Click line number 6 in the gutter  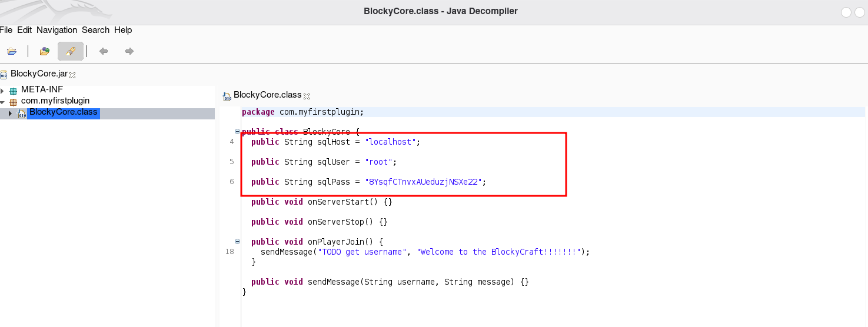coord(232,182)
